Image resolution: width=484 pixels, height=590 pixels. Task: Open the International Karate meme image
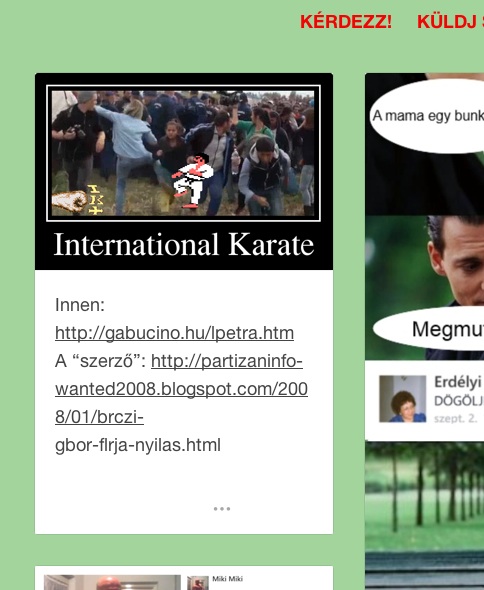pyautogui.click(x=184, y=171)
